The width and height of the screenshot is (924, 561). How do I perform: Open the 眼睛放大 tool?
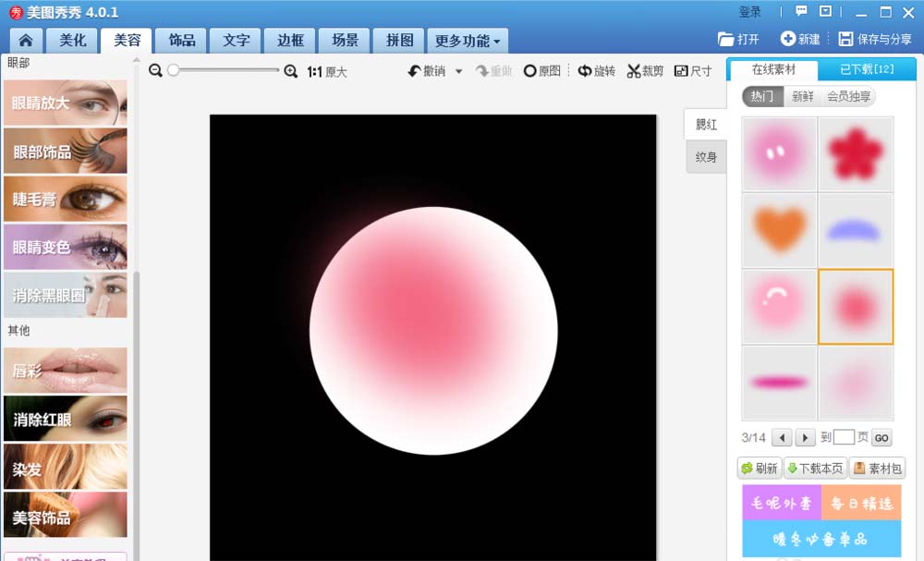point(66,103)
